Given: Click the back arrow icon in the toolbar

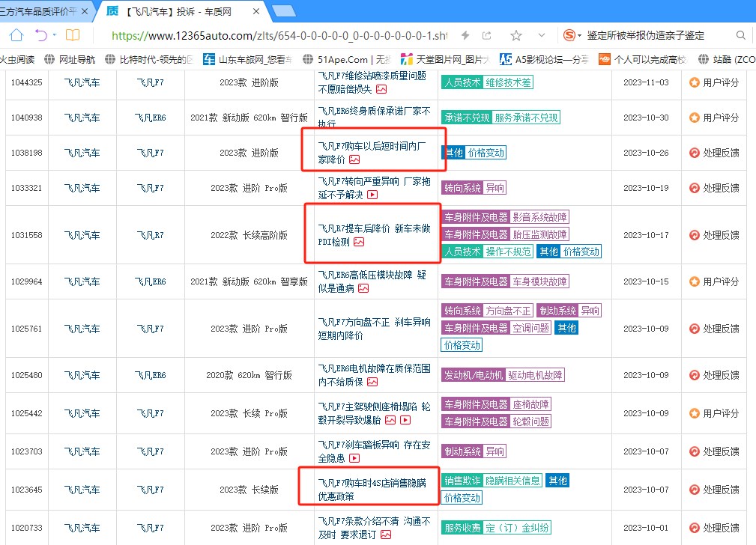Looking at the screenshot, I should (41, 35).
